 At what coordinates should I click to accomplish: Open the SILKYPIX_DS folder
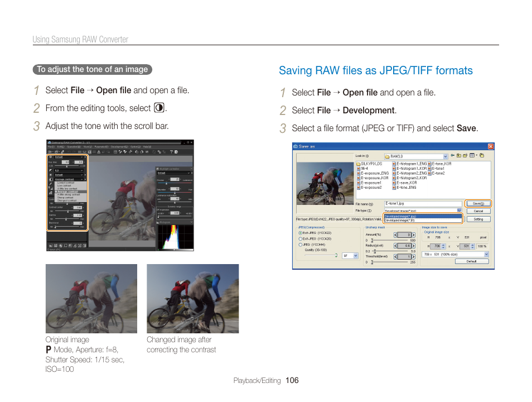pyautogui.click(x=369, y=164)
